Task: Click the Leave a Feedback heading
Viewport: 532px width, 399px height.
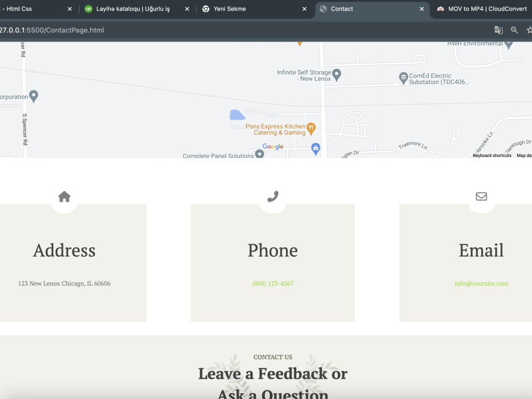Action: tap(273, 384)
